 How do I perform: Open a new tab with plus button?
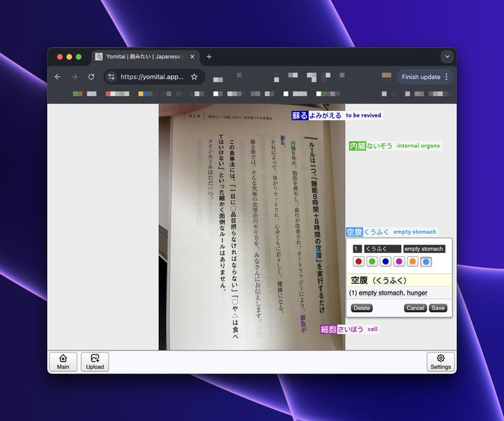209,57
